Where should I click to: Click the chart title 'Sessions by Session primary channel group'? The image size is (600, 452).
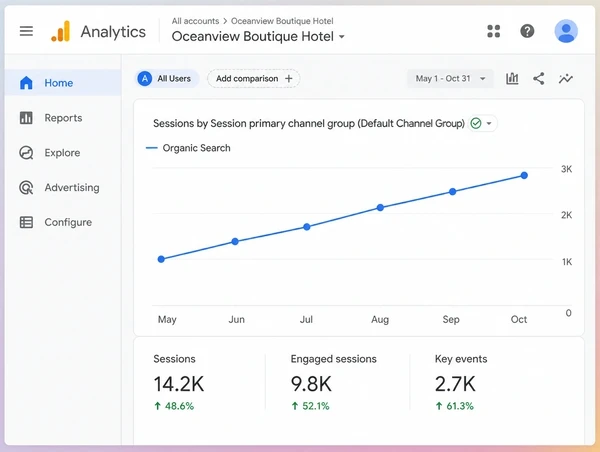(x=309, y=124)
